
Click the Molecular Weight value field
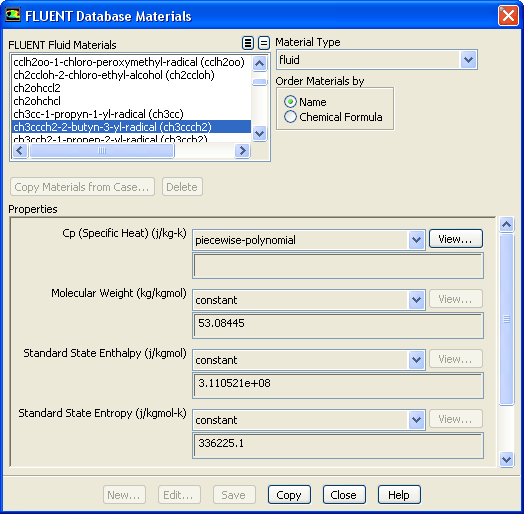click(x=338, y=325)
